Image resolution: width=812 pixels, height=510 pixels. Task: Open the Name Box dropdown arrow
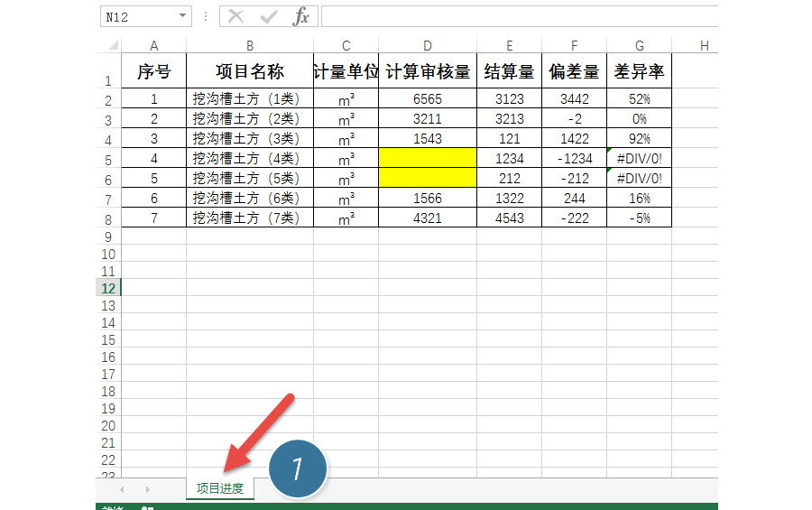tap(183, 16)
